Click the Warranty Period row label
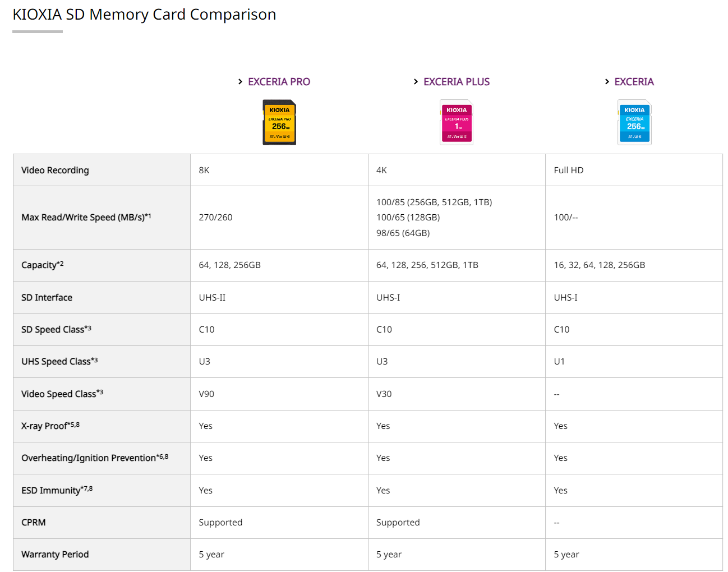Viewport: 728px width, 572px height. (55, 554)
